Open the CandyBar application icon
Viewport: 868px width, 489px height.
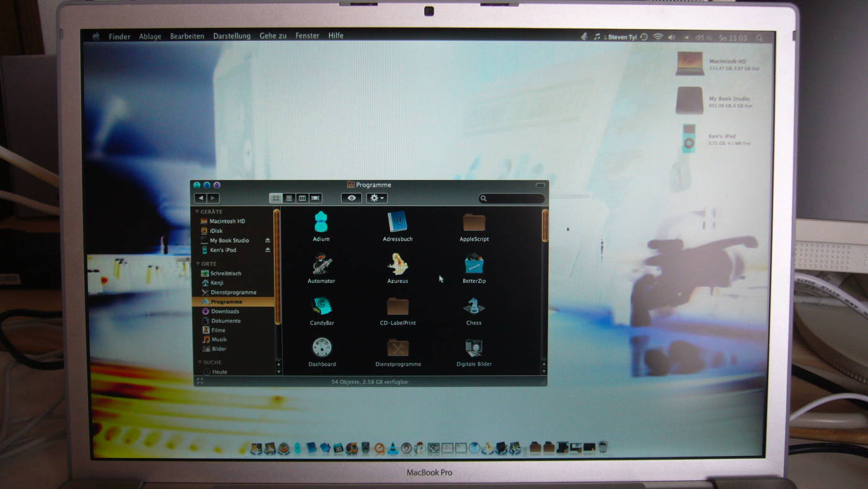click(321, 306)
